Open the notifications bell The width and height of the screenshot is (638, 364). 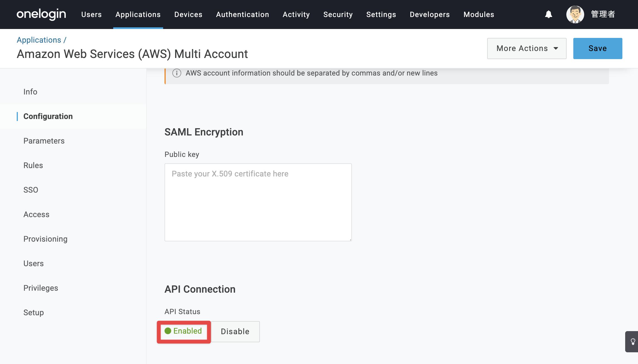pos(548,14)
